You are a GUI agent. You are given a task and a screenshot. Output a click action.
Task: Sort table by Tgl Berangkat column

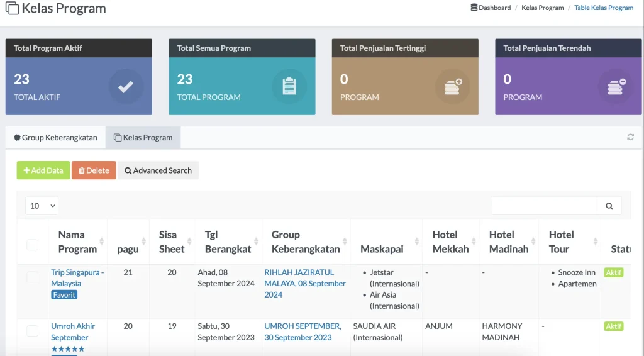pyautogui.click(x=228, y=242)
